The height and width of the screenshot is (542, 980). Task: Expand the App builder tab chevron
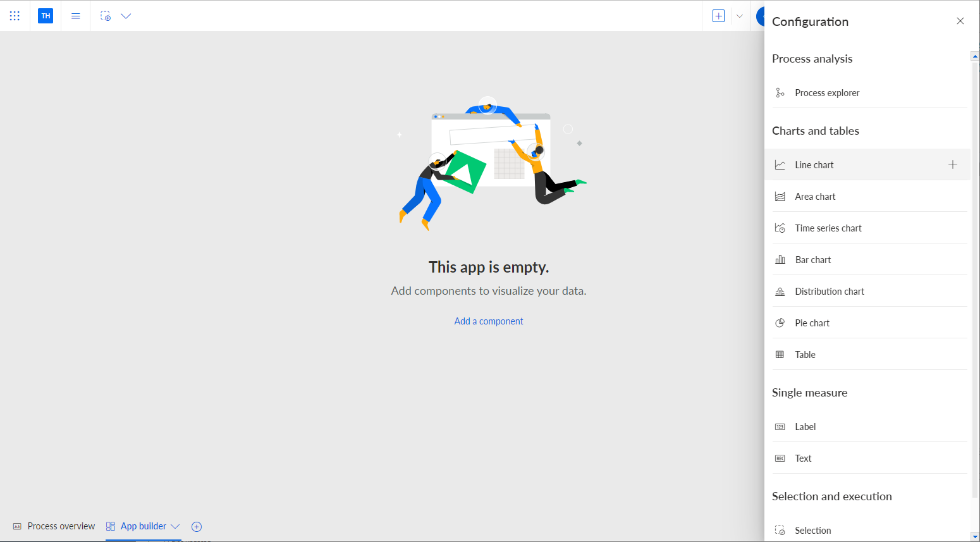(x=176, y=526)
